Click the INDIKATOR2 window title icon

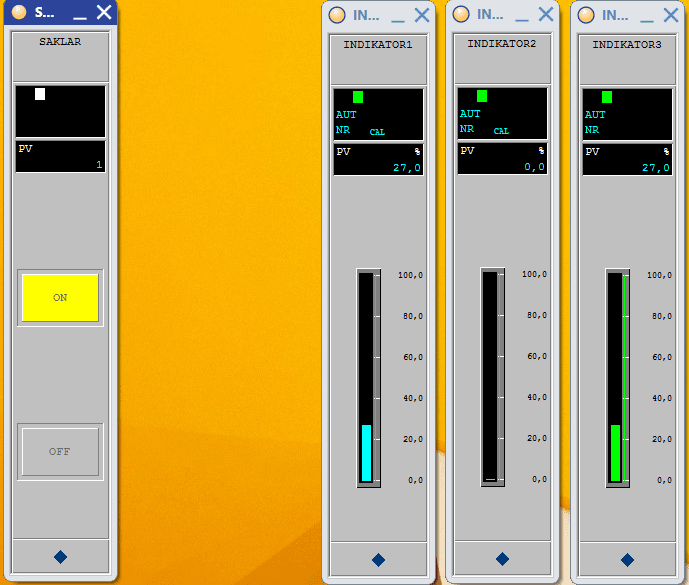click(x=461, y=14)
